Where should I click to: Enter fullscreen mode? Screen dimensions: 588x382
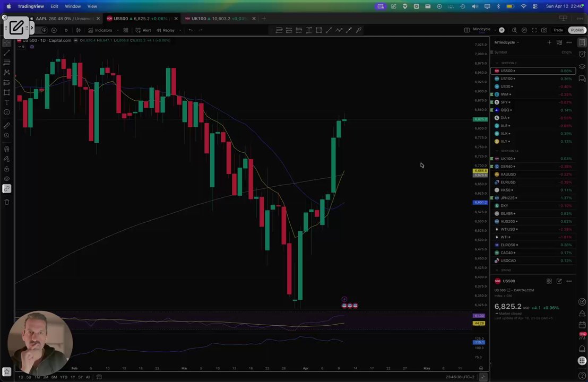tap(534, 30)
